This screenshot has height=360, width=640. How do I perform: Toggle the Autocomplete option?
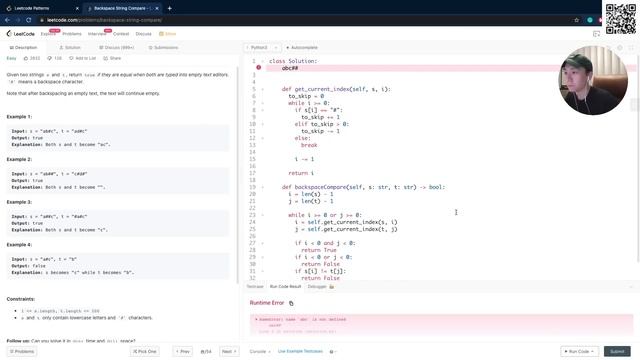[x=302, y=48]
